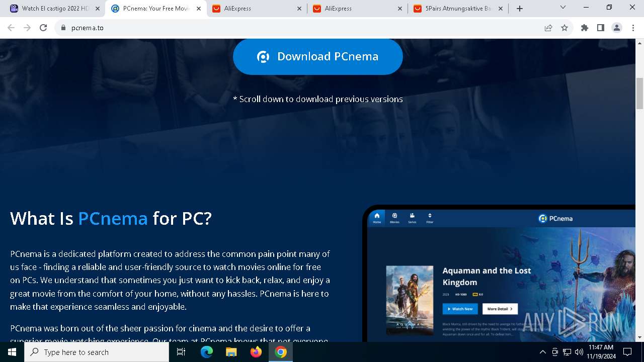
Task: Click the browser forward arrow
Action: tap(27, 28)
